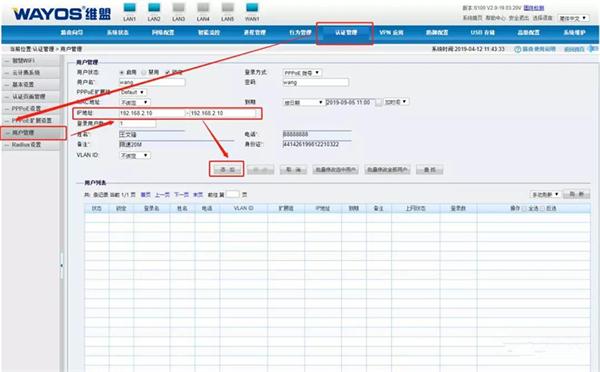
Task: Click the WAYOS logo
Action: tap(62, 14)
